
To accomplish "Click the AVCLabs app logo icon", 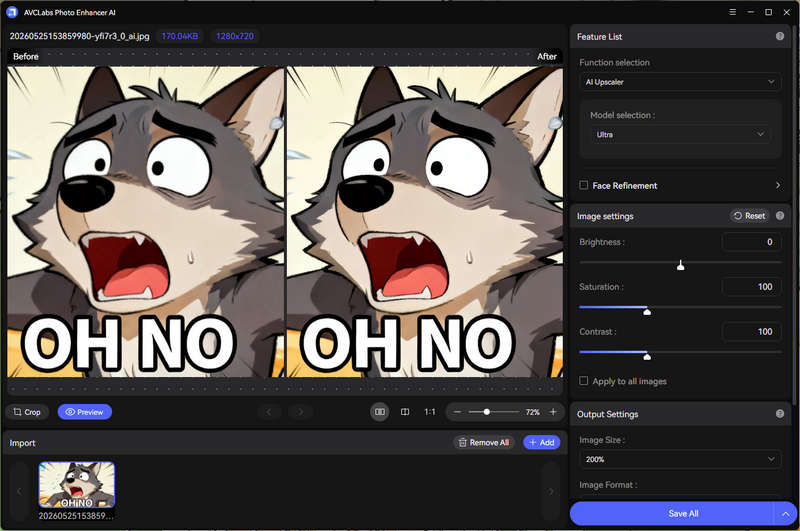I will [12, 12].
